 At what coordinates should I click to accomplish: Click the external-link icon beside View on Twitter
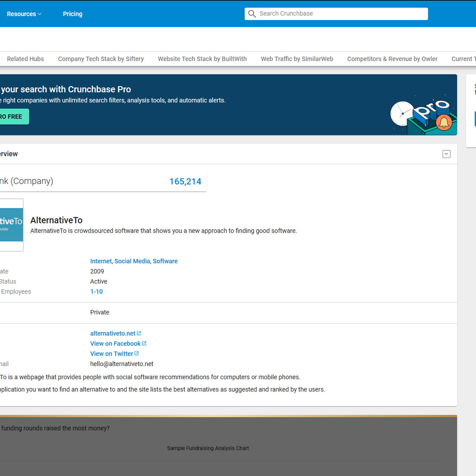[136, 353]
